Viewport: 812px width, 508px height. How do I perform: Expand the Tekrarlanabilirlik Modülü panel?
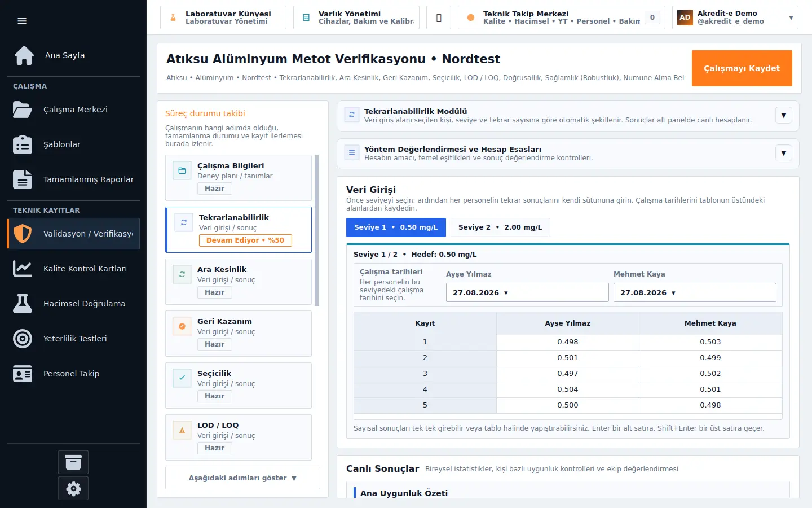(784, 115)
